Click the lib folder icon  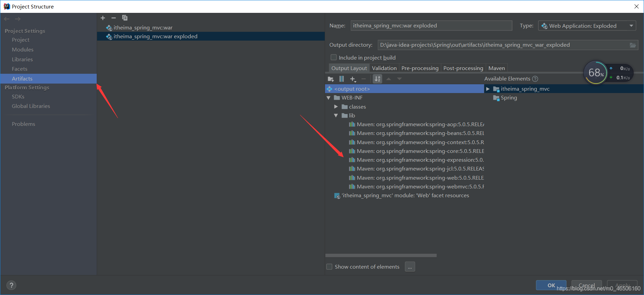point(345,116)
